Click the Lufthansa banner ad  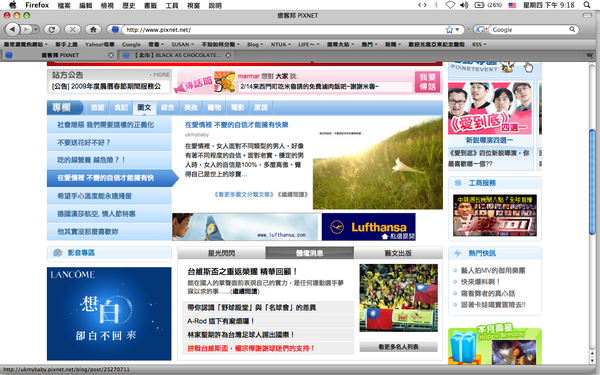[x=294, y=227]
